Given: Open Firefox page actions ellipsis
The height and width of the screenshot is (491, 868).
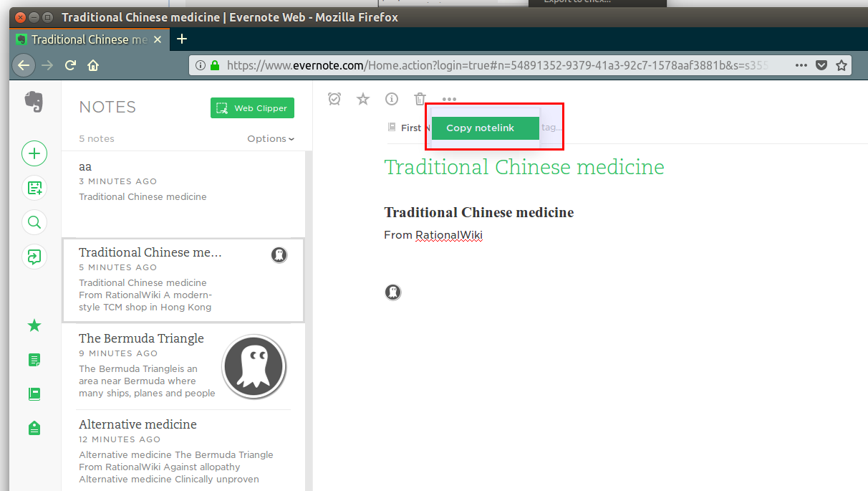Looking at the screenshot, I should 801,65.
